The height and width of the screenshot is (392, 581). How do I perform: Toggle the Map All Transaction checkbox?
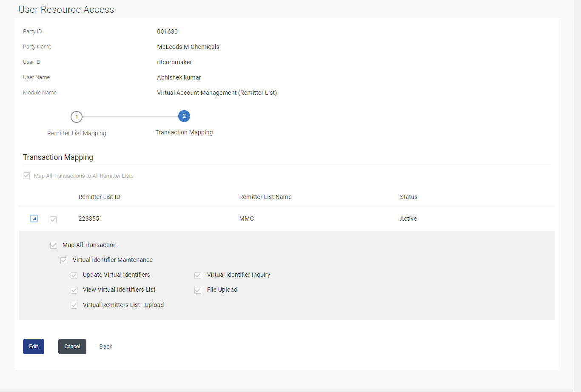point(54,245)
